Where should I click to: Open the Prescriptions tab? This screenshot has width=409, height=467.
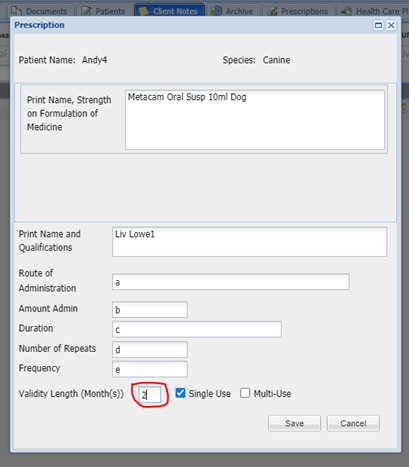point(298,11)
